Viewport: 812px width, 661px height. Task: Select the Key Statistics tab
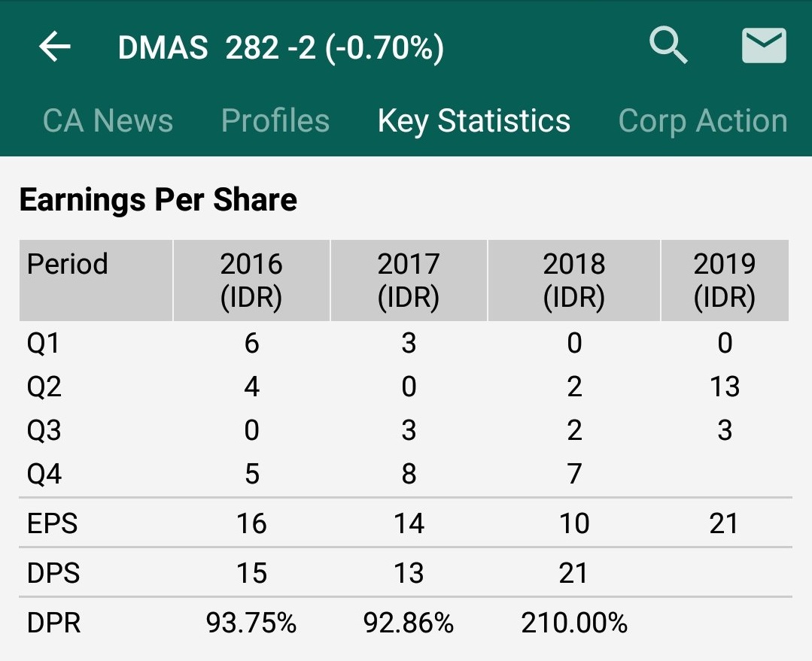click(474, 121)
